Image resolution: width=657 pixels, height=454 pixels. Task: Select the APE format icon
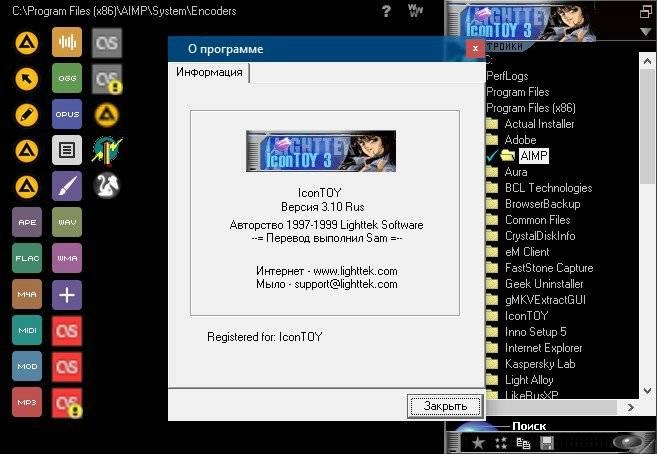pyautogui.click(x=27, y=222)
